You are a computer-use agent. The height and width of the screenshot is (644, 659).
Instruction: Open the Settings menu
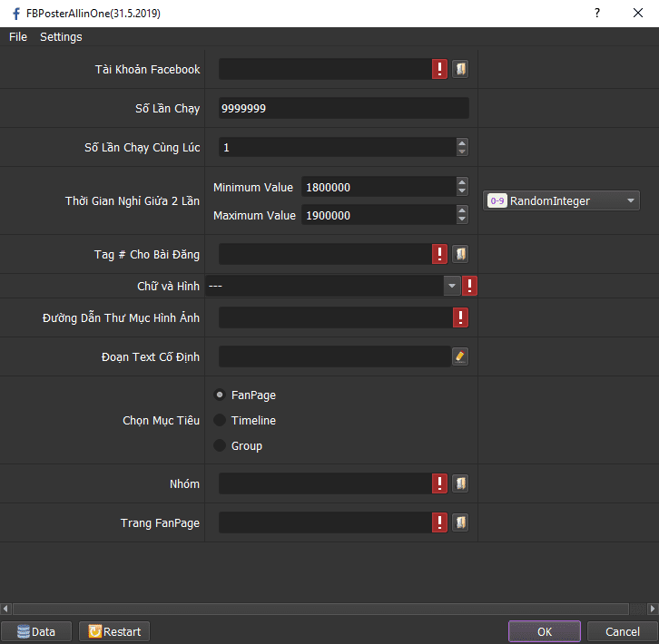point(61,37)
